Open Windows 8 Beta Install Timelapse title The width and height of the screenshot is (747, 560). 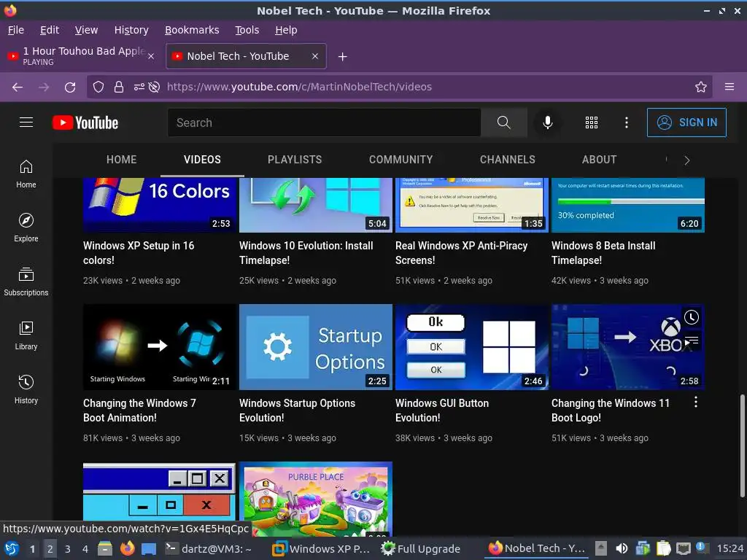pyautogui.click(x=603, y=253)
